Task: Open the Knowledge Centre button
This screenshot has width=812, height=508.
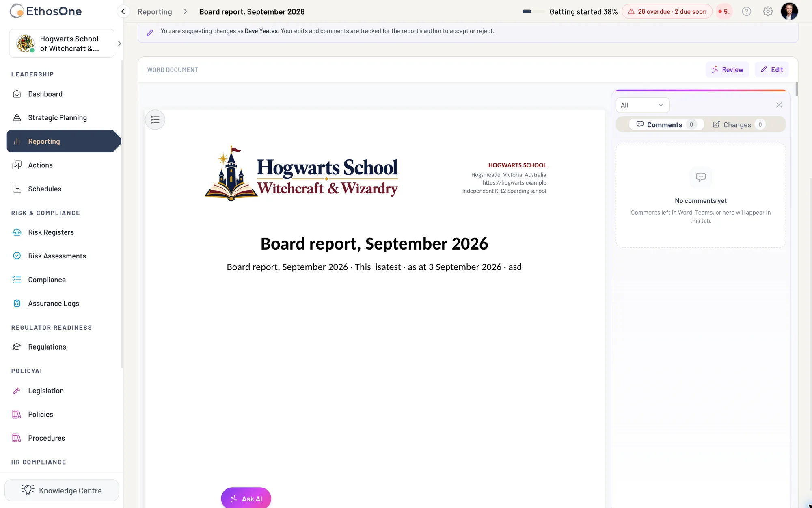Action: [x=62, y=490]
